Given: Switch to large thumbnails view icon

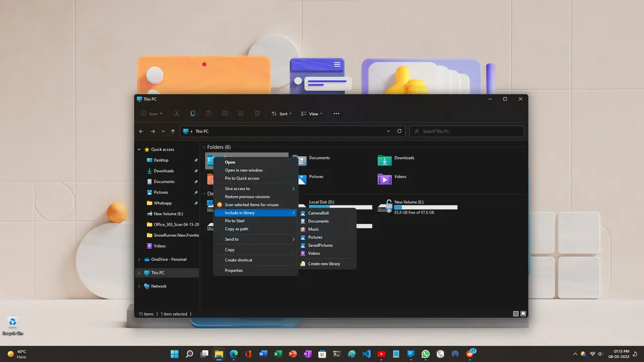Looking at the screenshot, I should click(523, 314).
